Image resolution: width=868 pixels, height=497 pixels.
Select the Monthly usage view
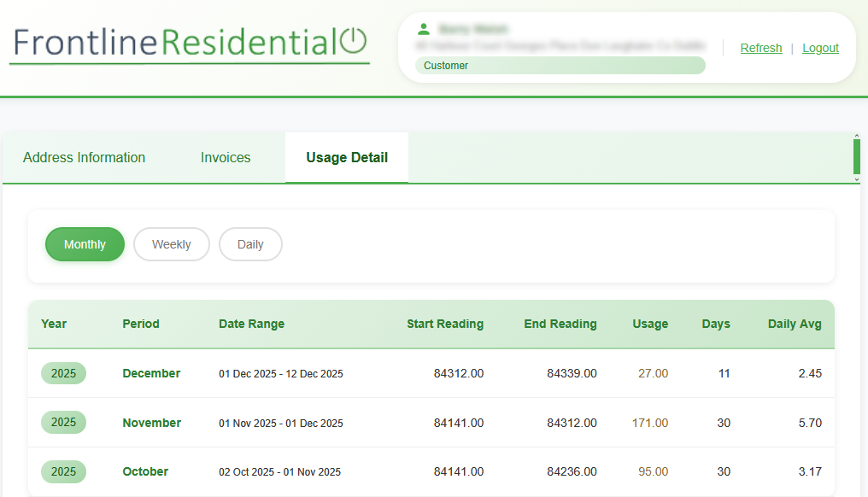(85, 244)
